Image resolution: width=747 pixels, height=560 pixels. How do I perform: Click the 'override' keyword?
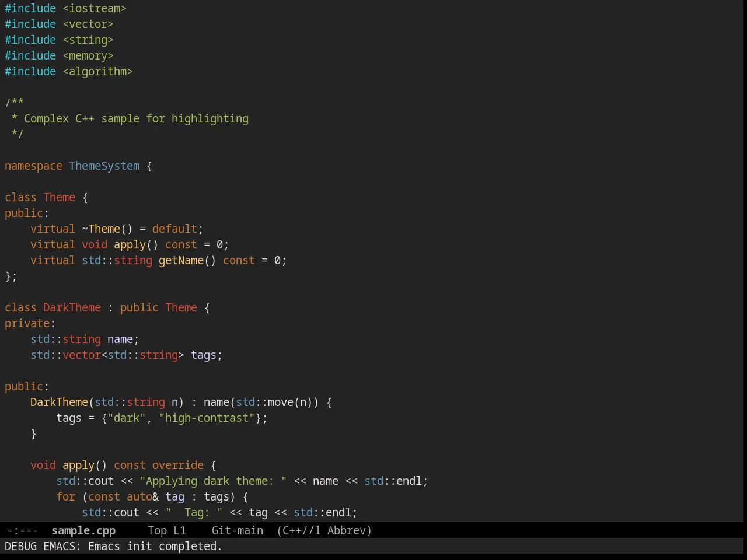point(178,465)
